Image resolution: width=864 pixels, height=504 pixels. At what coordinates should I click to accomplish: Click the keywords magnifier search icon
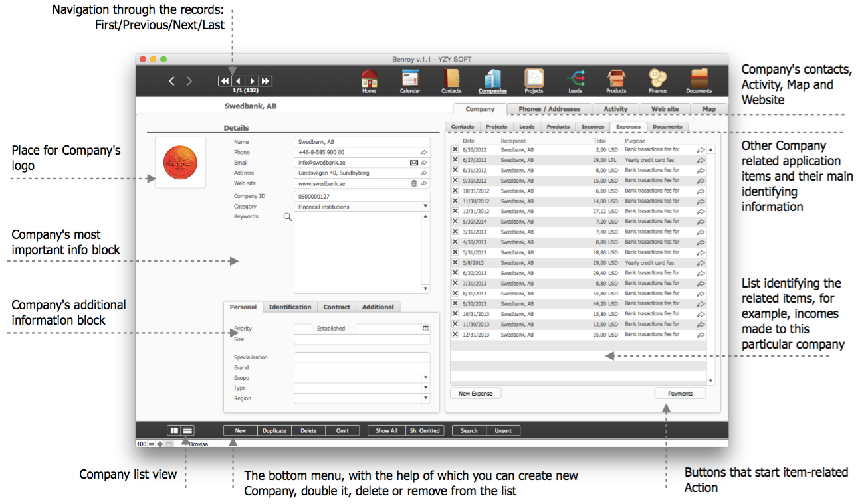[288, 217]
